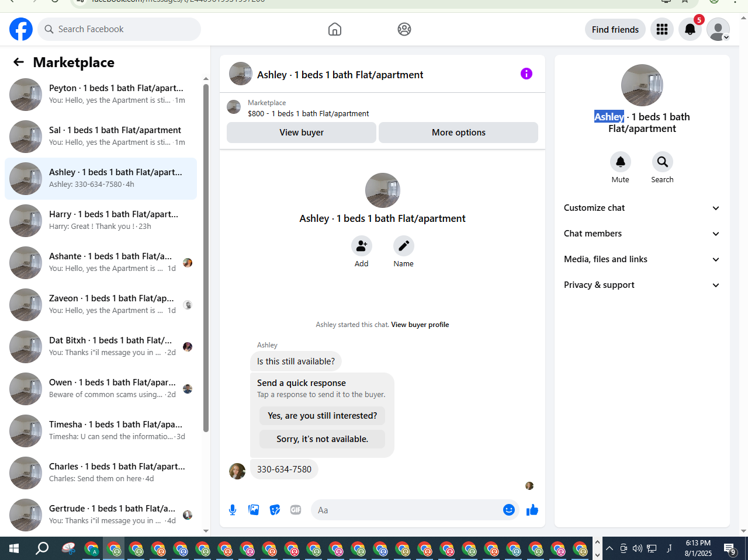
Task: Expand Media, files and links section
Action: pyautogui.click(x=642, y=259)
